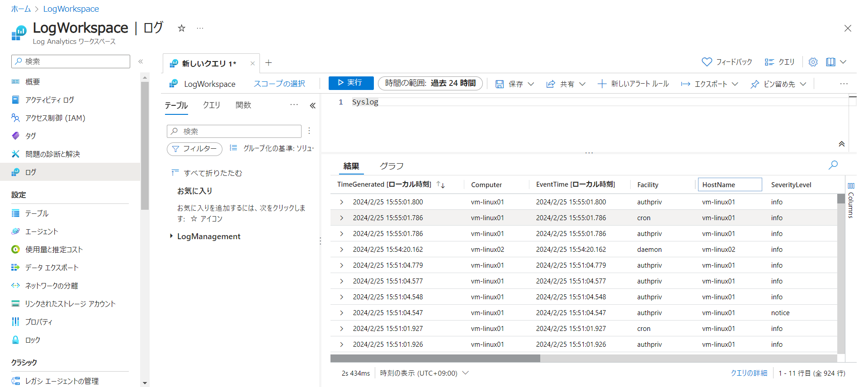The height and width of the screenshot is (387, 868).
Task: Create 新しいアラート ルール
Action: [633, 84]
